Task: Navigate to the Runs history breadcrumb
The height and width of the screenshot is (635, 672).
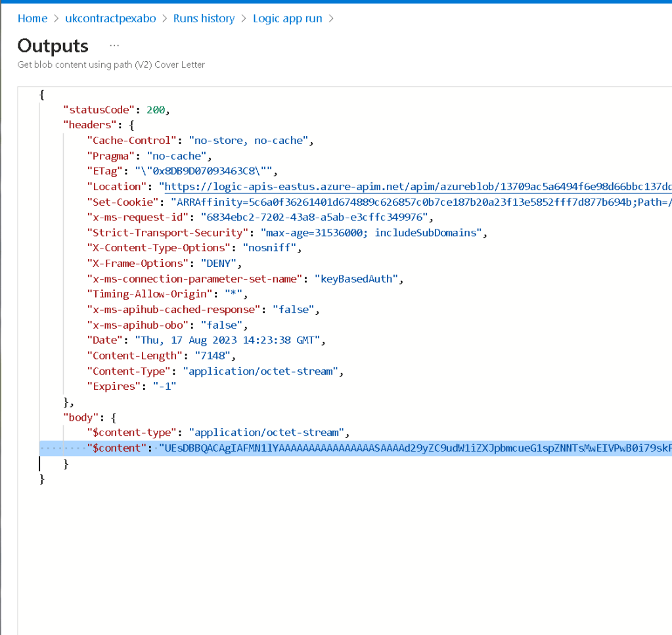Action: tap(204, 18)
